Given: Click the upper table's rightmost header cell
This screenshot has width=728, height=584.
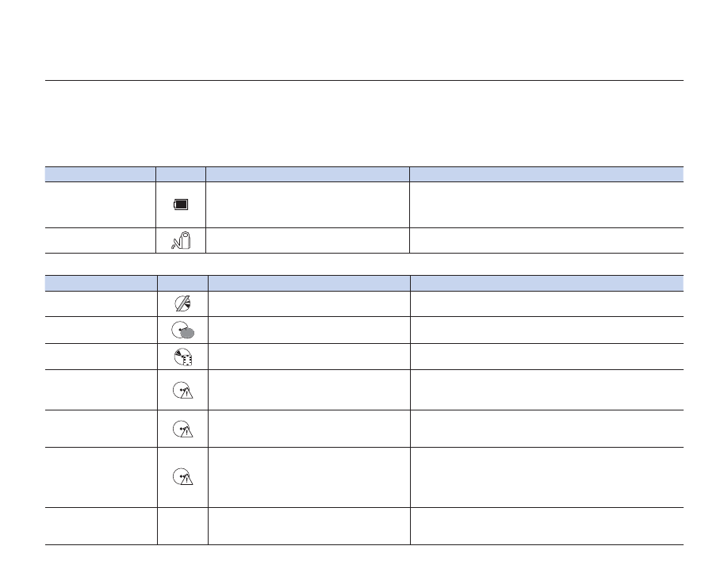Looking at the screenshot, I should 546,174.
